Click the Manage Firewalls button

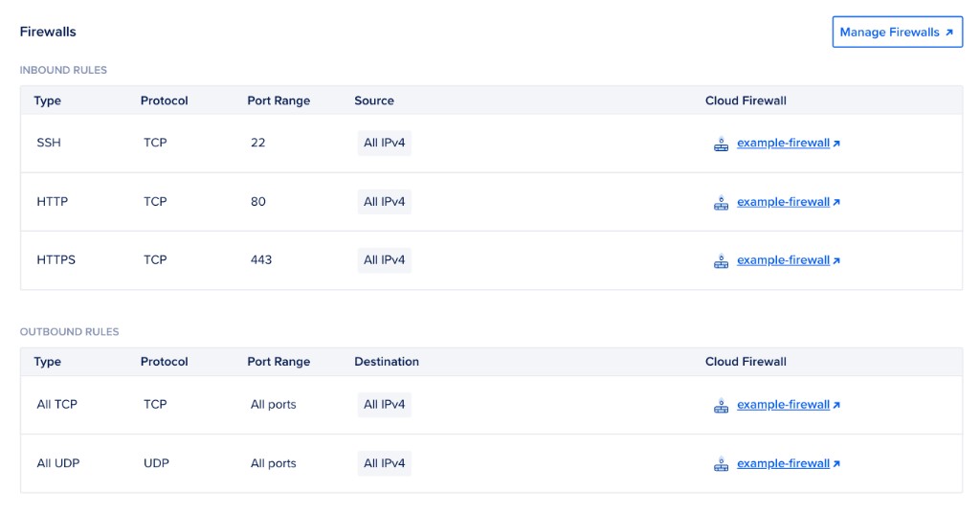tap(897, 32)
